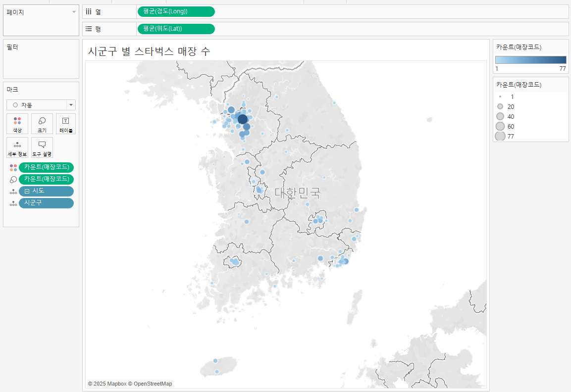Open the 색상 (Color) mark card
Screen dimensions: 571x392
click(x=17, y=124)
